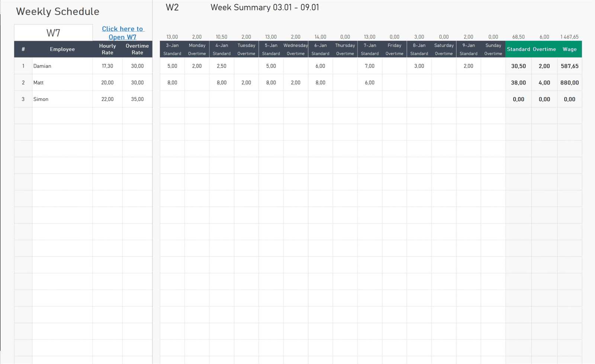Select the W7 week selector cell
Image resolution: width=595 pixels, height=364 pixels.
click(x=53, y=33)
